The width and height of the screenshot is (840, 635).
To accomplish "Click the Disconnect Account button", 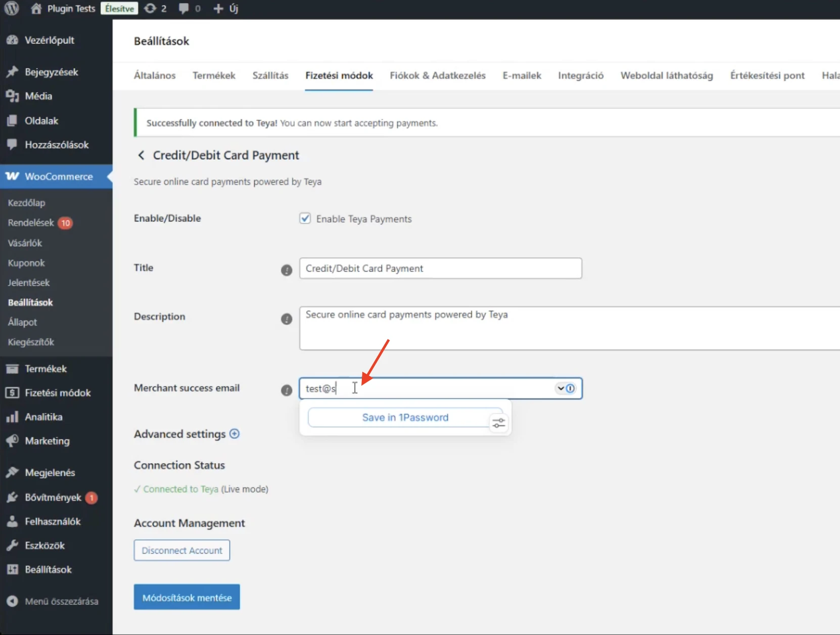I will click(x=182, y=550).
